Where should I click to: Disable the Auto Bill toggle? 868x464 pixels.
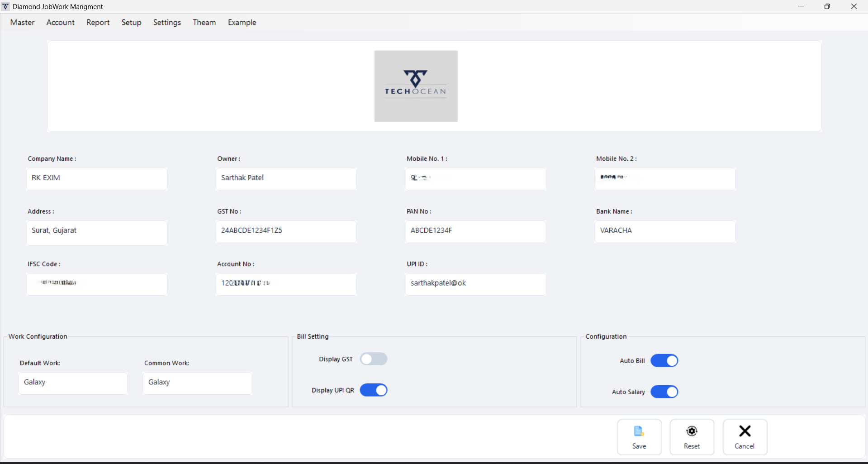pyautogui.click(x=664, y=361)
